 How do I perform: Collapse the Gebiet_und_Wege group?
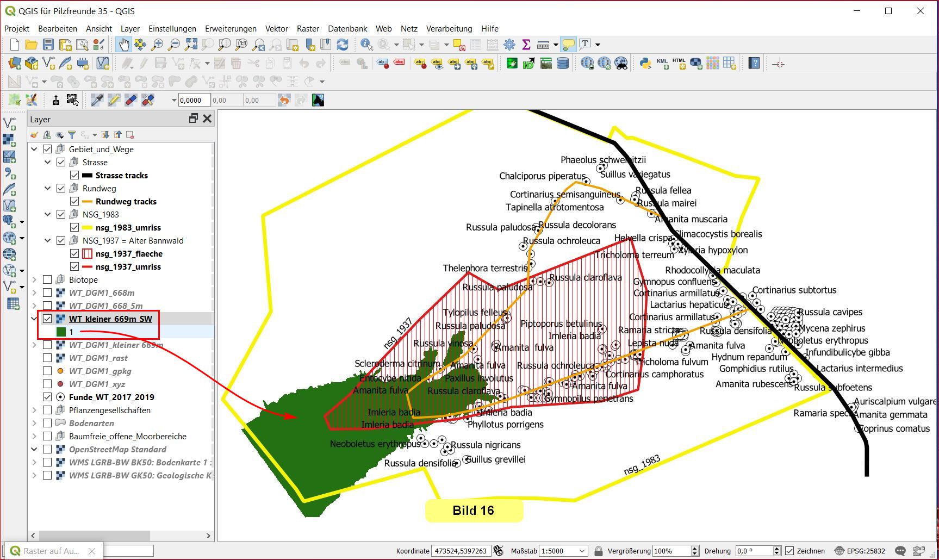coord(34,149)
